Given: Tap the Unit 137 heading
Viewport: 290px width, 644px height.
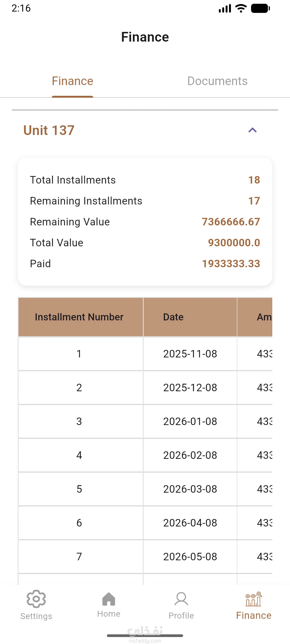Looking at the screenshot, I should click(49, 130).
